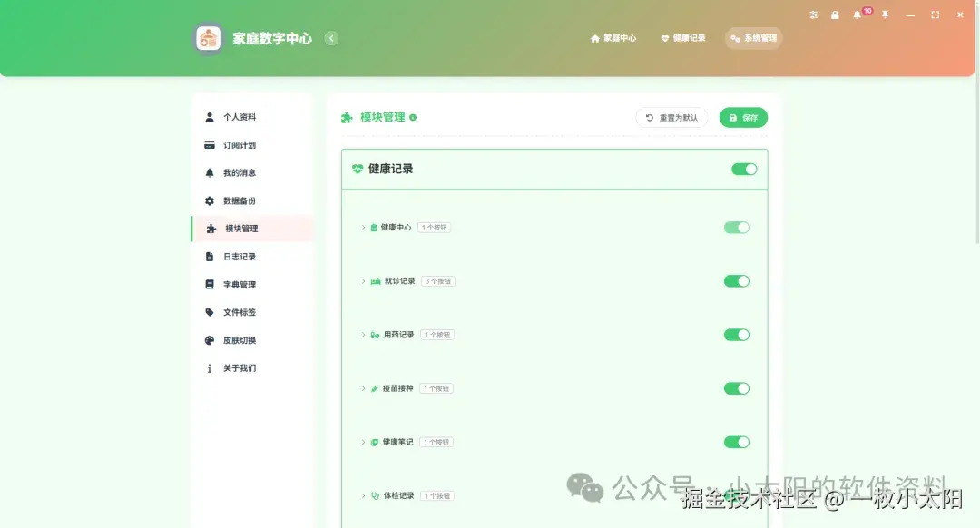Screen dimensions: 980x528
Task: Click the pin icon in the title bar
Action: (x=886, y=15)
